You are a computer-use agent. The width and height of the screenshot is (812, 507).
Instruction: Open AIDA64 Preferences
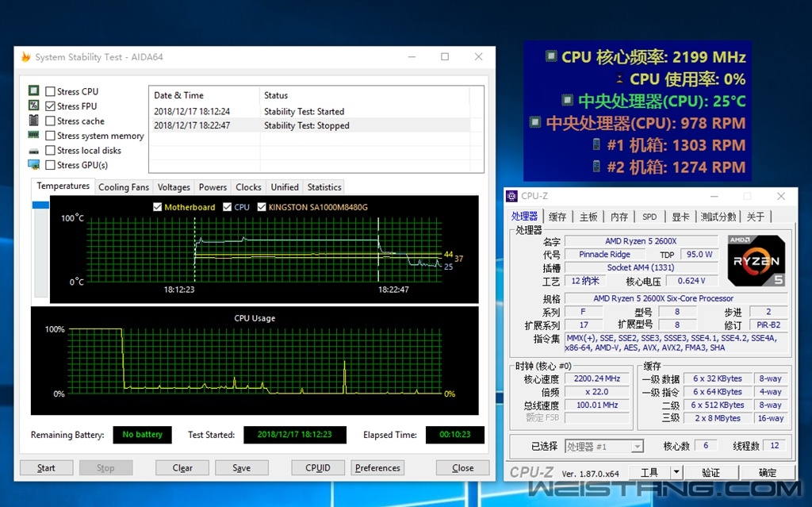(377, 467)
